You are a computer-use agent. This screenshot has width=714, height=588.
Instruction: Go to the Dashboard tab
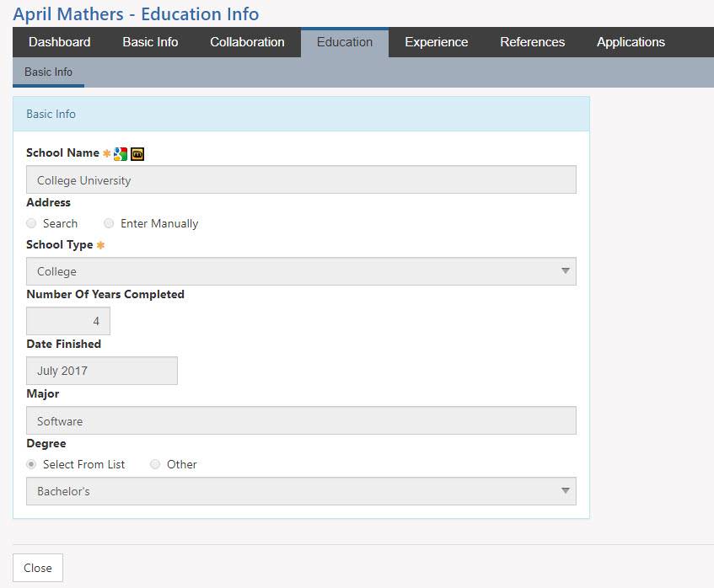point(59,42)
